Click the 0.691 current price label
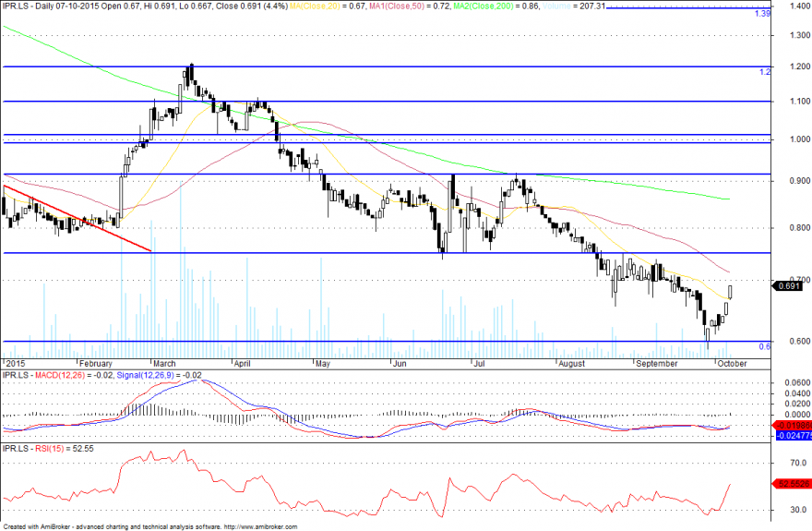 coord(787,286)
